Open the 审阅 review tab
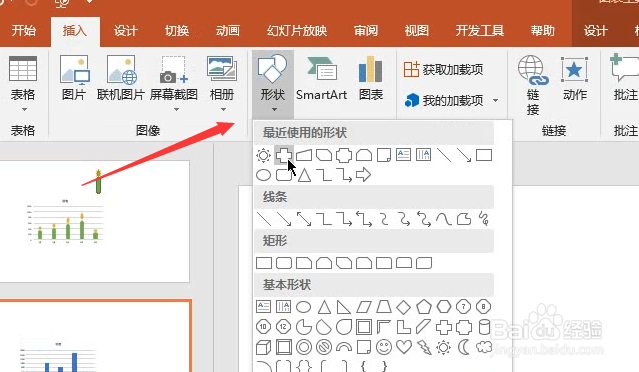Screen dimensions: 639x372 click(x=366, y=31)
